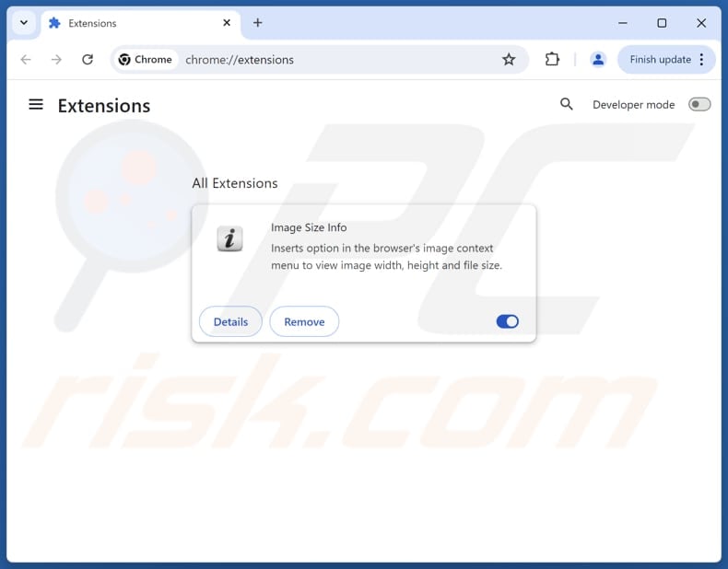Remove the Image Size Info extension
The image size is (728, 569).
[304, 321]
